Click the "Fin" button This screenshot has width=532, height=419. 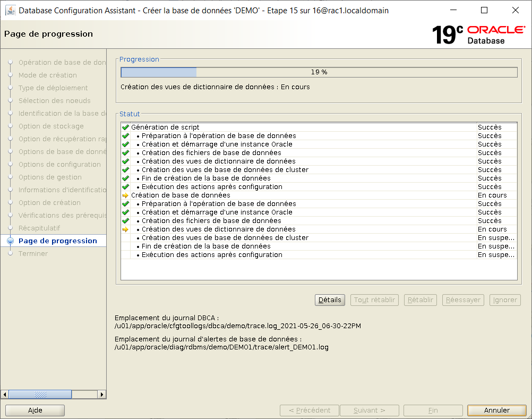coord(433,410)
